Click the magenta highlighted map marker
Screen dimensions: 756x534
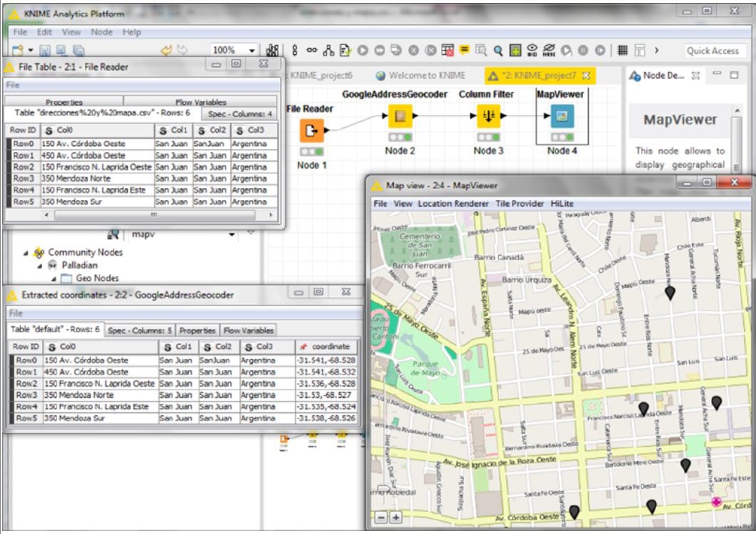(x=716, y=502)
